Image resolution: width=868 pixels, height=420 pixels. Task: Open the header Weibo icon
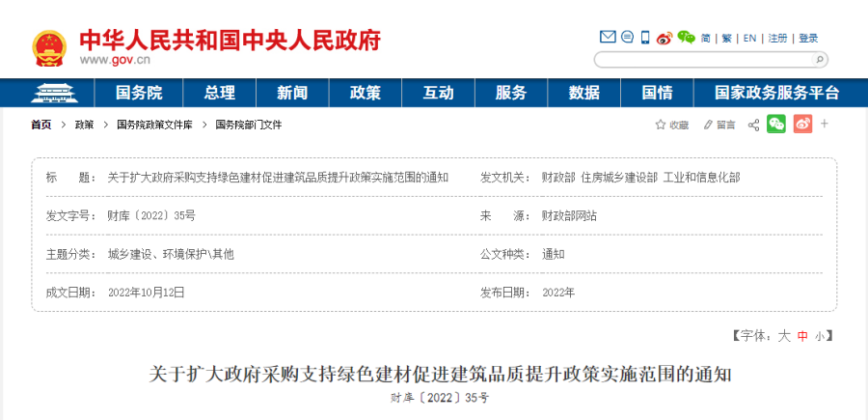[x=665, y=38]
